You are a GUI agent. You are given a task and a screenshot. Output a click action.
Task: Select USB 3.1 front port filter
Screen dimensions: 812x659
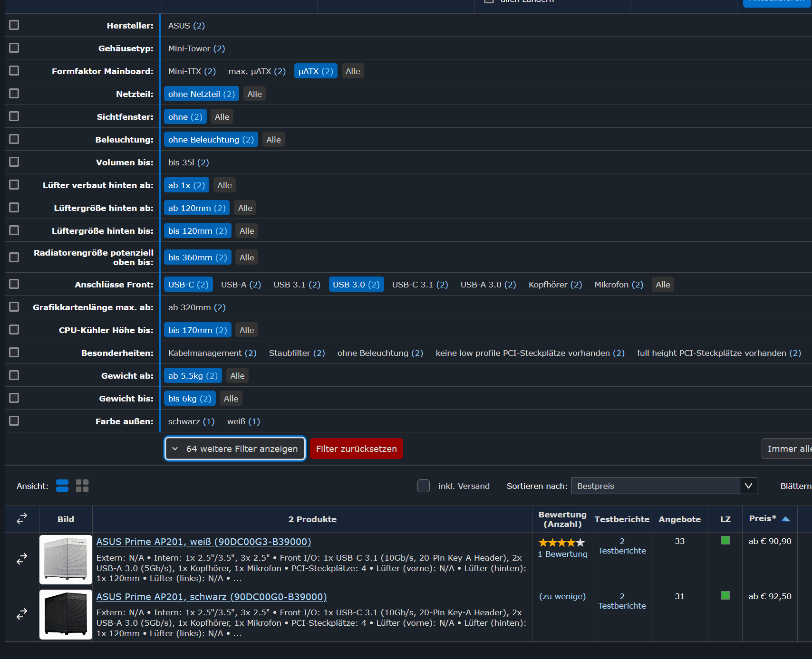(x=297, y=285)
